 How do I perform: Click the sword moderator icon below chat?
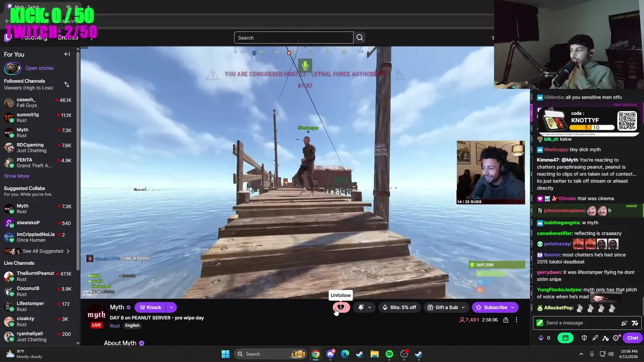coord(595,338)
